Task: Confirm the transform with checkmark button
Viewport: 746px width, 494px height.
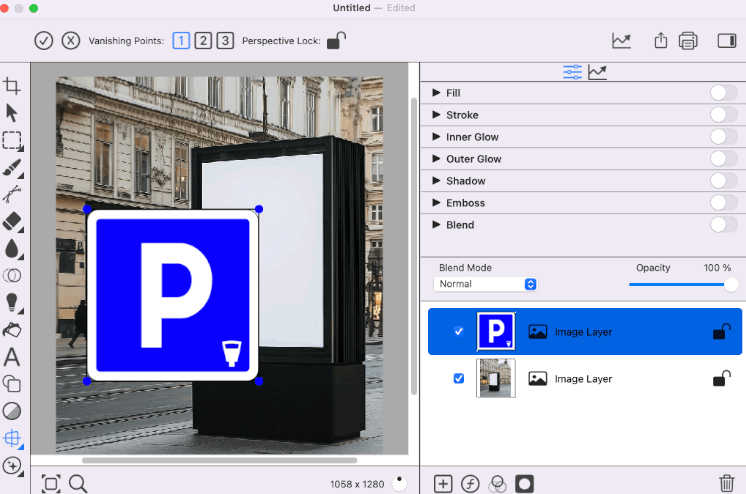Action: 43,41
